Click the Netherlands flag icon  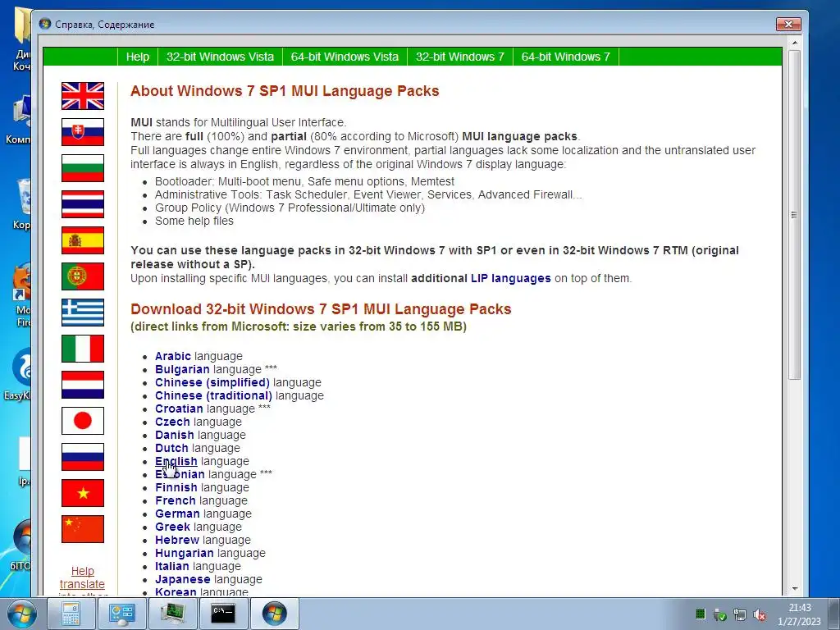point(83,385)
